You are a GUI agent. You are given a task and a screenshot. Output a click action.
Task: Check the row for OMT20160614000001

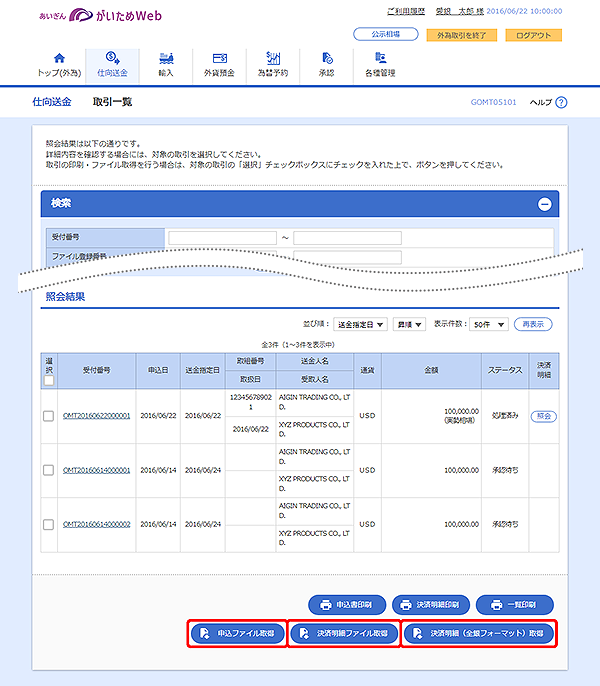(x=49, y=470)
